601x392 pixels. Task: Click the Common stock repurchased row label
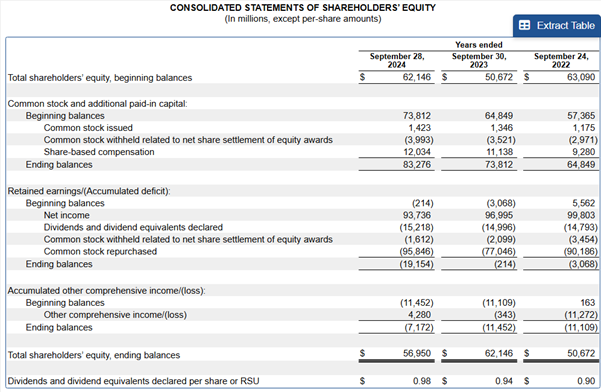100,252
